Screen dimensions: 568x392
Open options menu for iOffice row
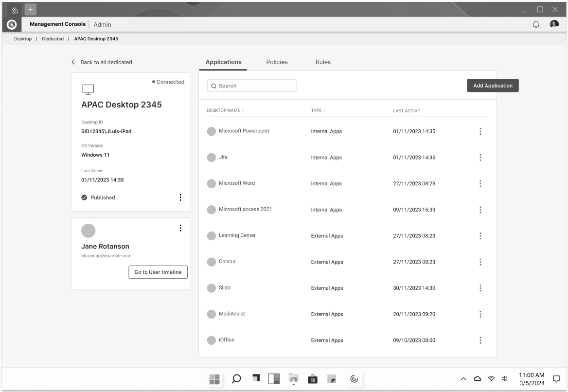pyautogui.click(x=480, y=340)
